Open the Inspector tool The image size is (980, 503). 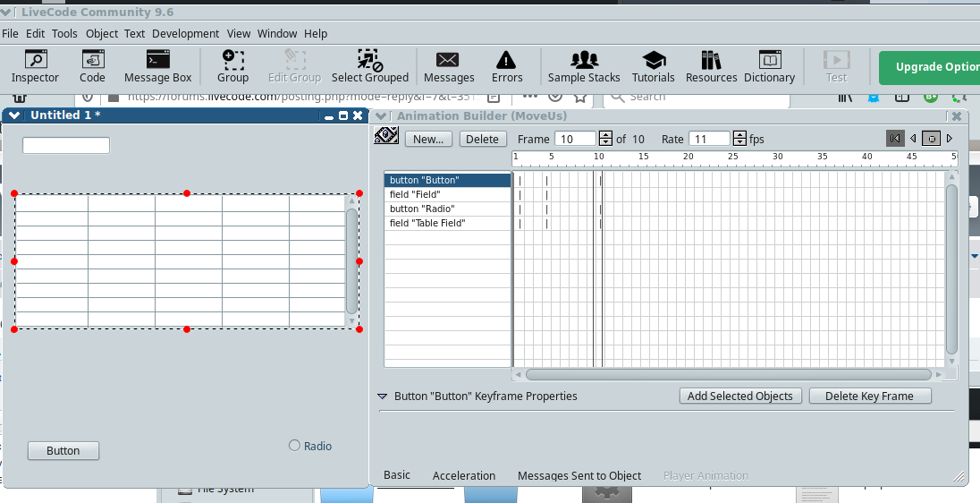tap(35, 67)
